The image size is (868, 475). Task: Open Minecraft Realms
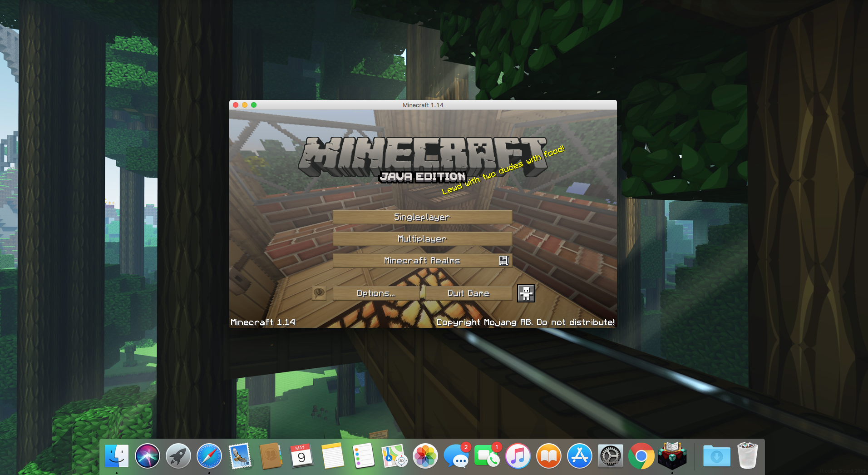422,261
